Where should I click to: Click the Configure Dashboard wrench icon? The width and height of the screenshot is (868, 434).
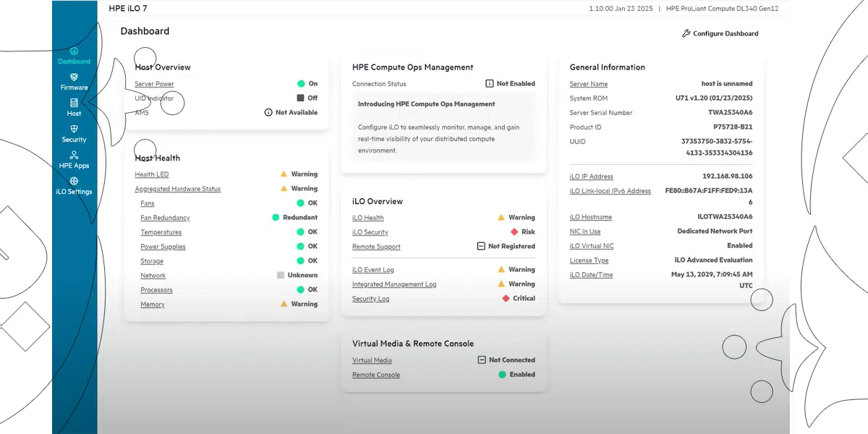coord(686,33)
